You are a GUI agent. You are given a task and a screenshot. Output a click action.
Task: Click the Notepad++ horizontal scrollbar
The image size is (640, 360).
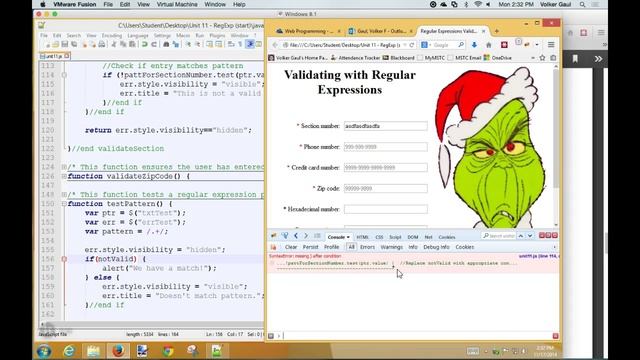click(x=152, y=325)
